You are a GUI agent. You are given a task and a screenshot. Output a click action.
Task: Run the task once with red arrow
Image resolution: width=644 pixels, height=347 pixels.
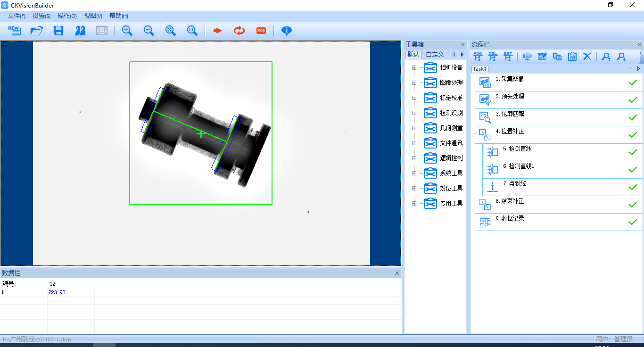pyautogui.click(x=217, y=31)
